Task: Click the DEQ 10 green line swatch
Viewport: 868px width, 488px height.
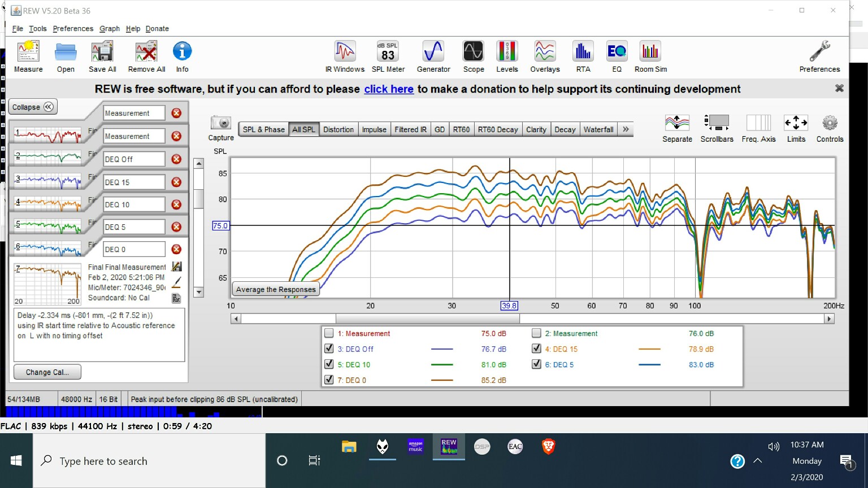Action: (442, 365)
